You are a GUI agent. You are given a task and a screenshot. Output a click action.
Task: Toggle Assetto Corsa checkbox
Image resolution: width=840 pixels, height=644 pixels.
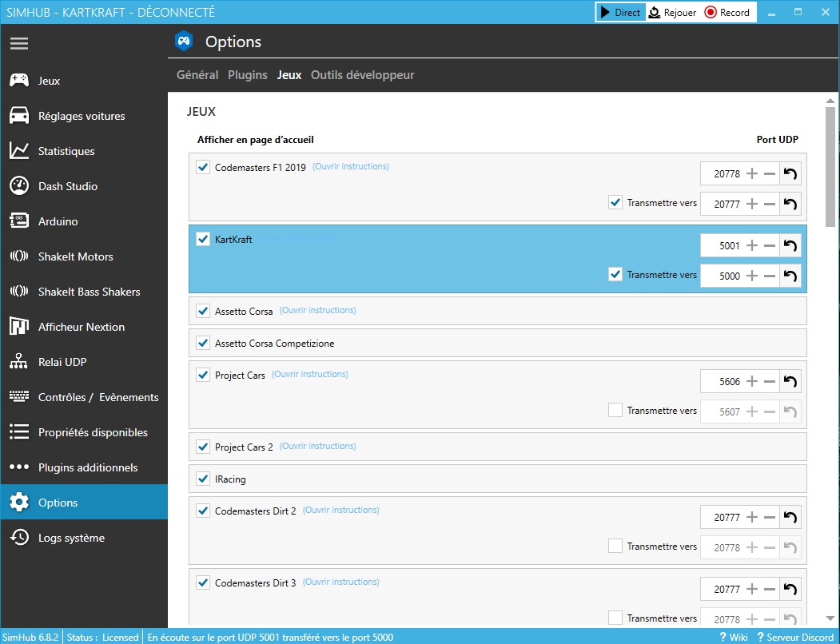point(203,311)
